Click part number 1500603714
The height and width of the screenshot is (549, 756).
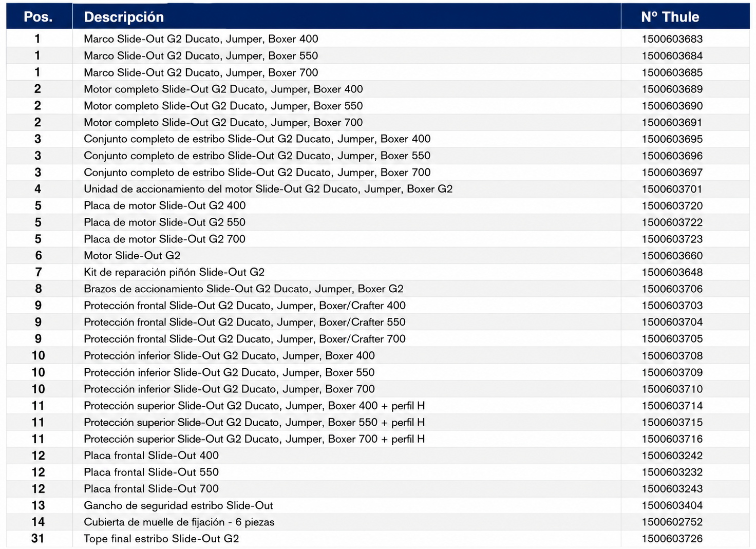[672, 406]
